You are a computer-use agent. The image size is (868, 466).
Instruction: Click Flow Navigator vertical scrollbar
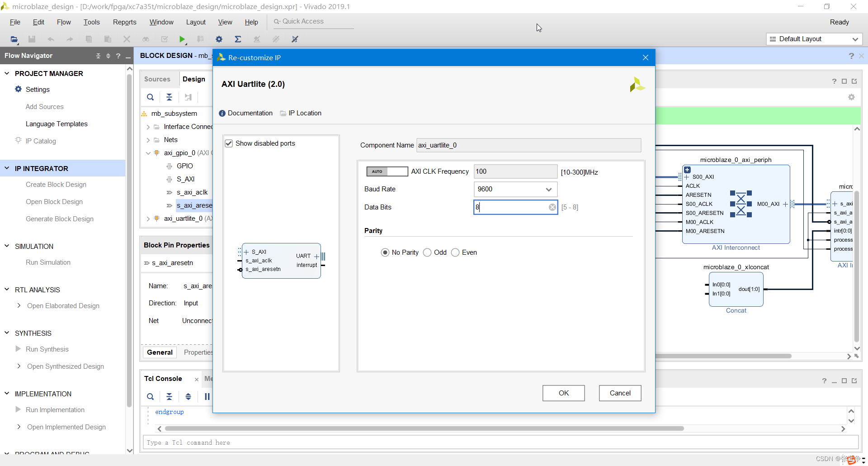click(129, 240)
